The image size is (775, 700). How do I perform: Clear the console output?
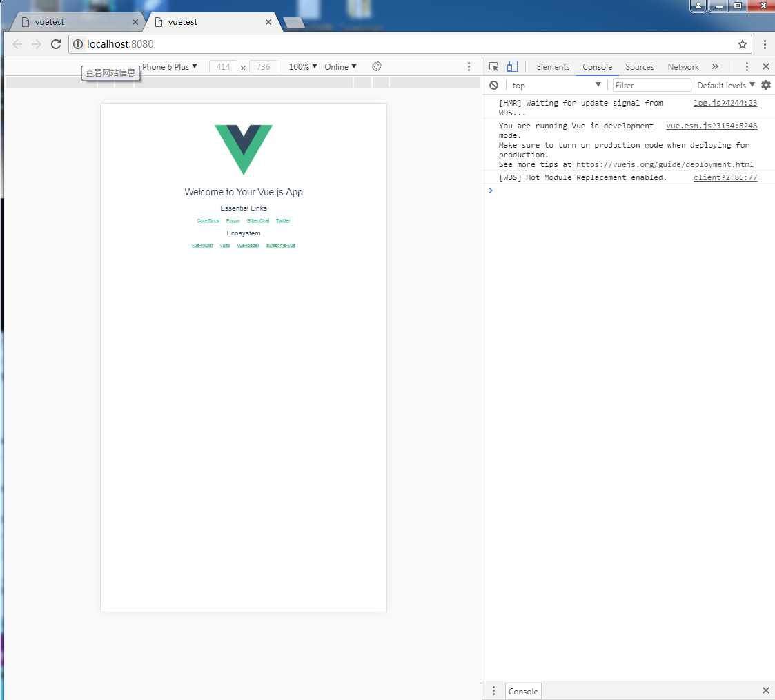pyautogui.click(x=493, y=85)
